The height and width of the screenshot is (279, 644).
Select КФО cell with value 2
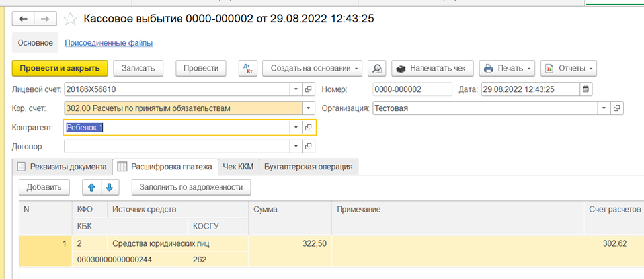(90, 244)
